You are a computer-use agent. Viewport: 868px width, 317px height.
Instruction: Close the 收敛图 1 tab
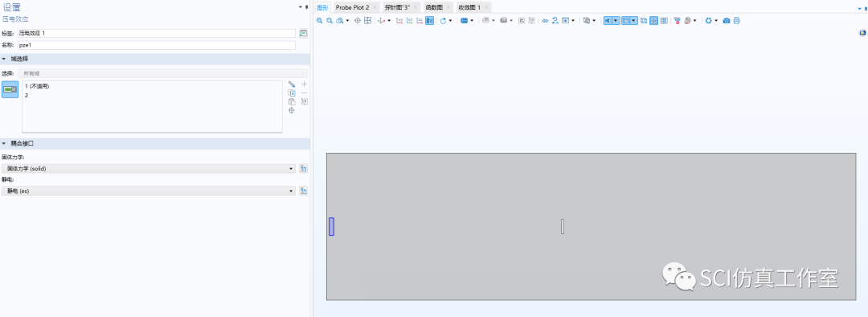(486, 7)
